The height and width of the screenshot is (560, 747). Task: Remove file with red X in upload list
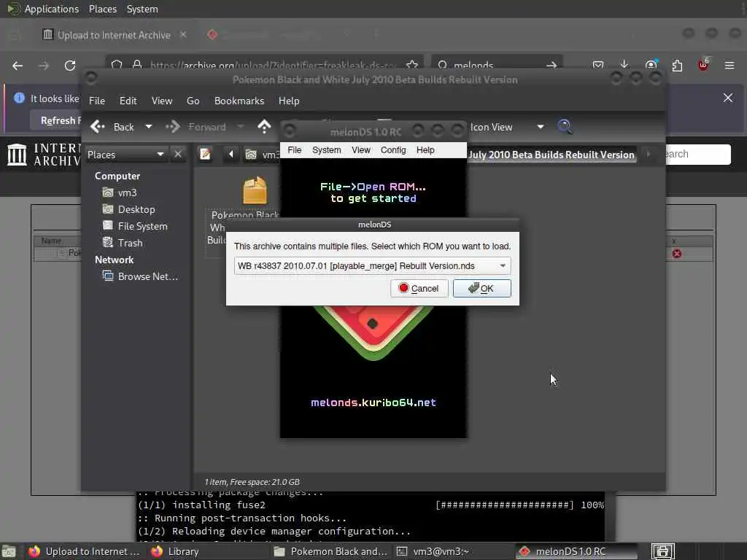[x=676, y=254]
